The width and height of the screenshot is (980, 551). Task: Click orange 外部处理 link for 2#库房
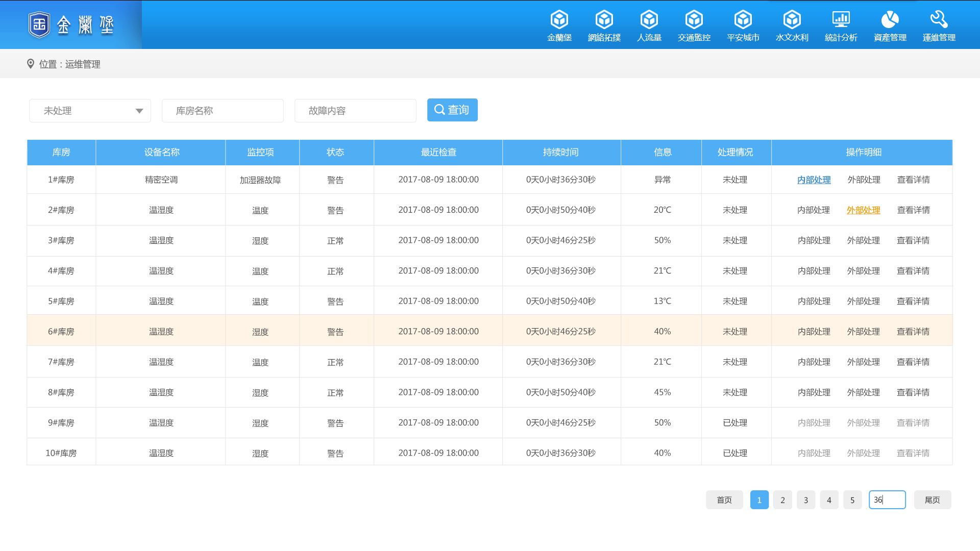pyautogui.click(x=863, y=210)
